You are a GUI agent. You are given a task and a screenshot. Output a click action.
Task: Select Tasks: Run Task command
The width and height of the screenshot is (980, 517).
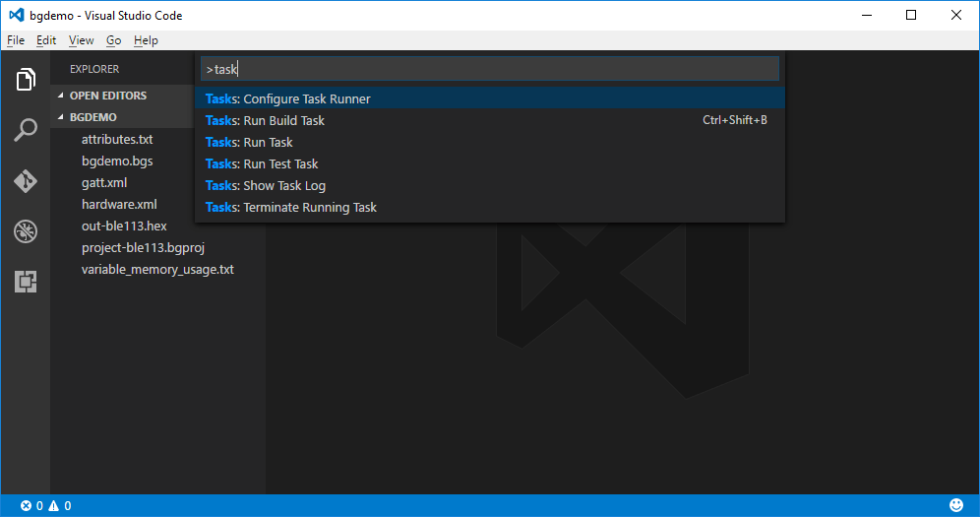[490, 143]
